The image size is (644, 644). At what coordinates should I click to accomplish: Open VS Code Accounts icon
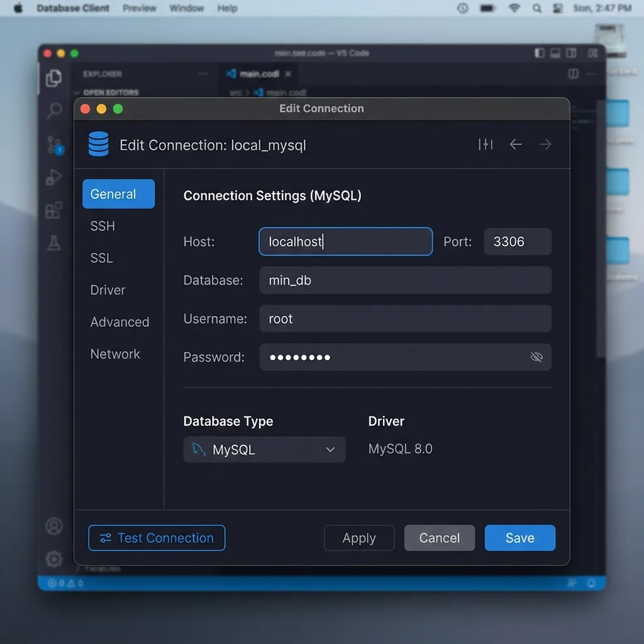[x=54, y=526]
